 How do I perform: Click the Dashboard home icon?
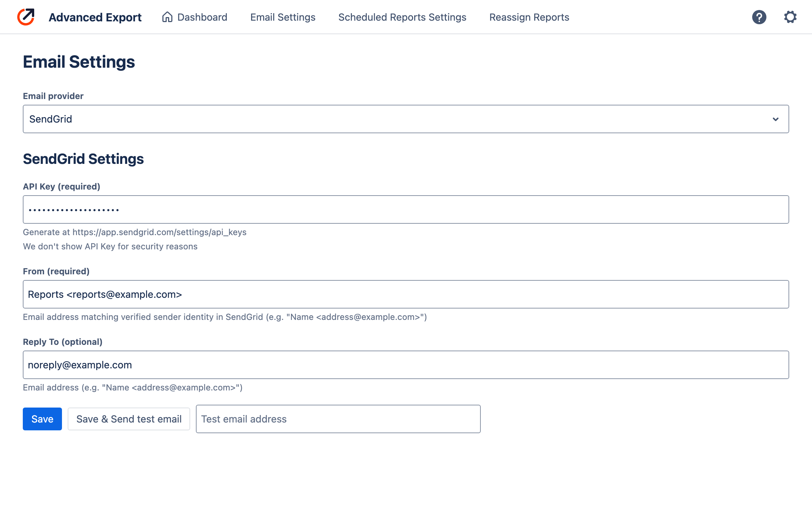167,17
